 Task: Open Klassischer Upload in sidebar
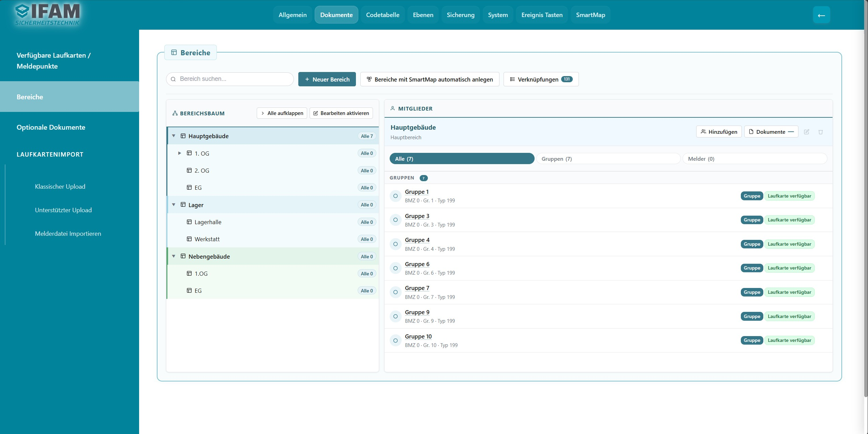(x=60, y=187)
